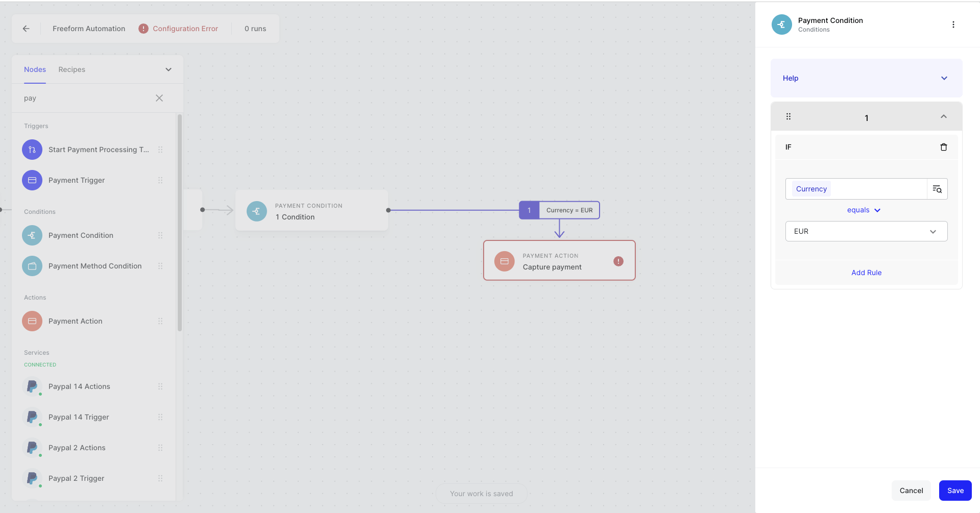980x513 pixels.
Task: Click the Payment Method Condition icon
Action: point(32,266)
